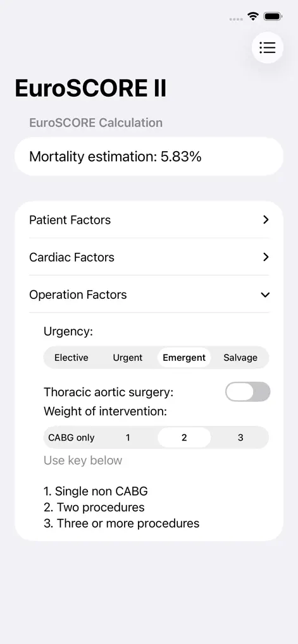Tap the Wi-Fi status icon
The image size is (298, 644).
tap(253, 17)
